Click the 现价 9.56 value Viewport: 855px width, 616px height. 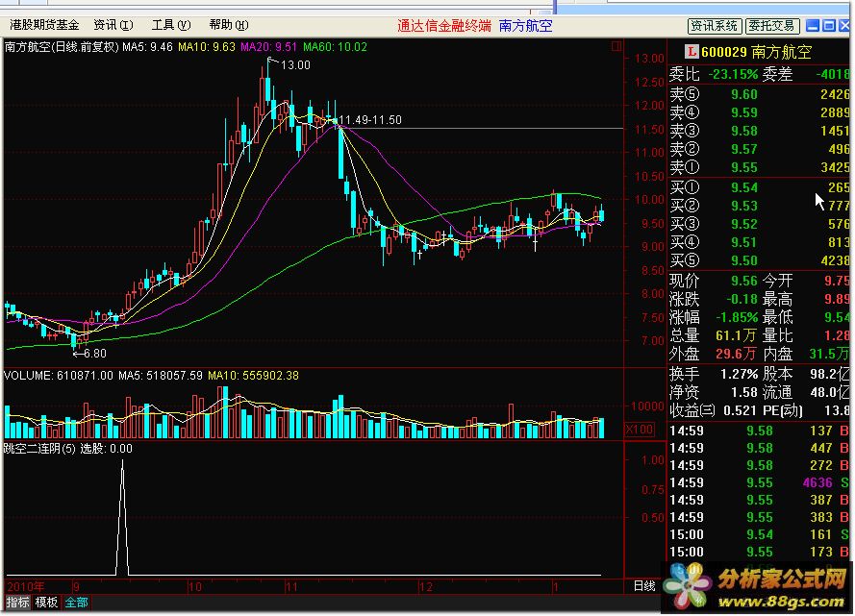pyautogui.click(x=743, y=281)
